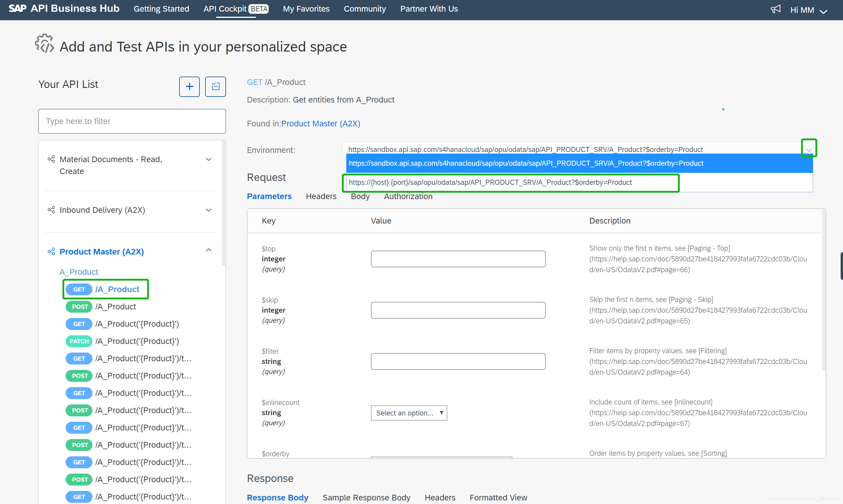Collapse the Product Master (A2X) section

pyautogui.click(x=209, y=250)
